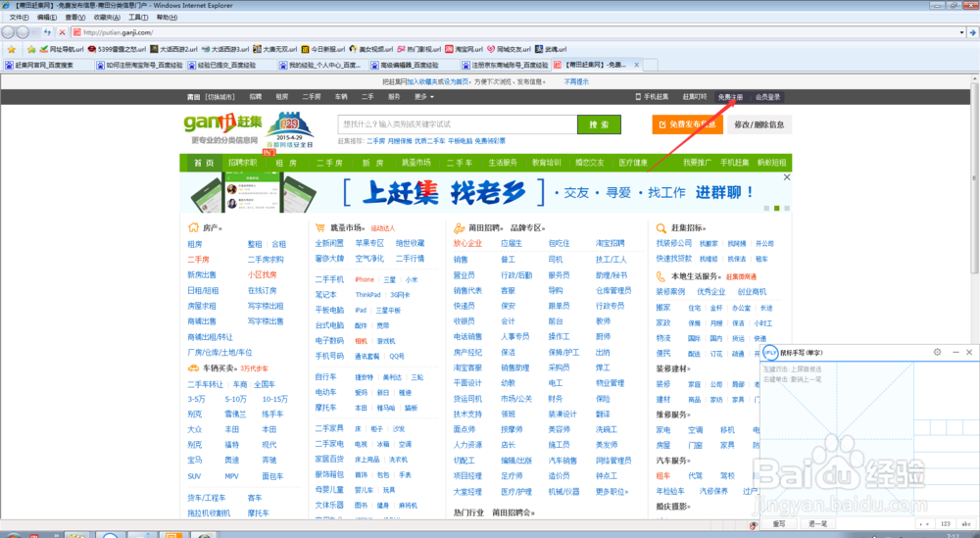Viewport: 980px width, 538px height.
Task: Open handwriting panel settings gear icon
Action: click(937, 352)
